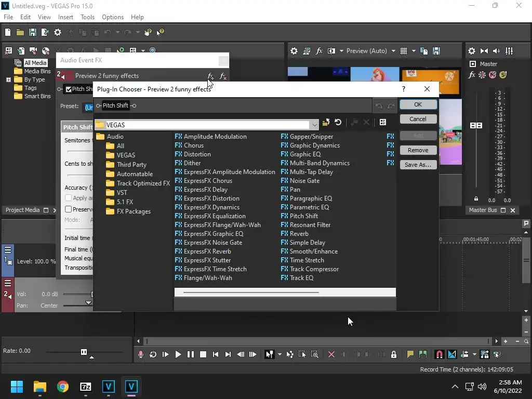The image size is (532, 399).
Task: Pause playback
Action: tap(190, 354)
